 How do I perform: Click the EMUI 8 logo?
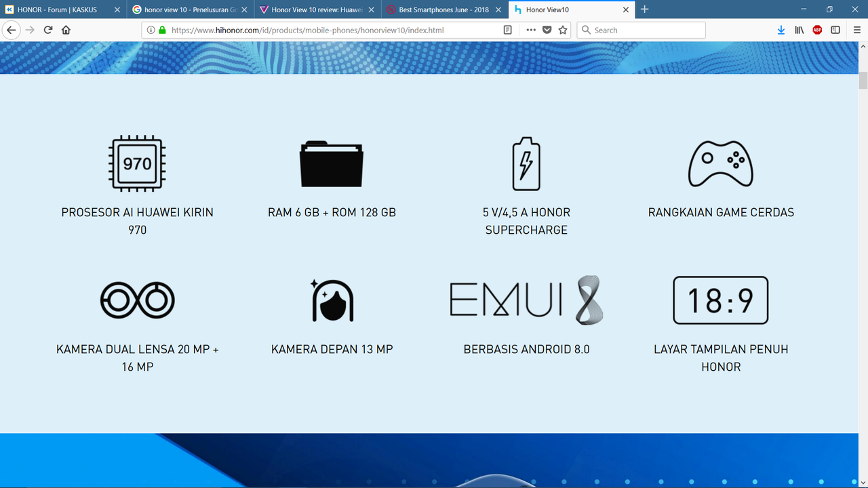[526, 300]
